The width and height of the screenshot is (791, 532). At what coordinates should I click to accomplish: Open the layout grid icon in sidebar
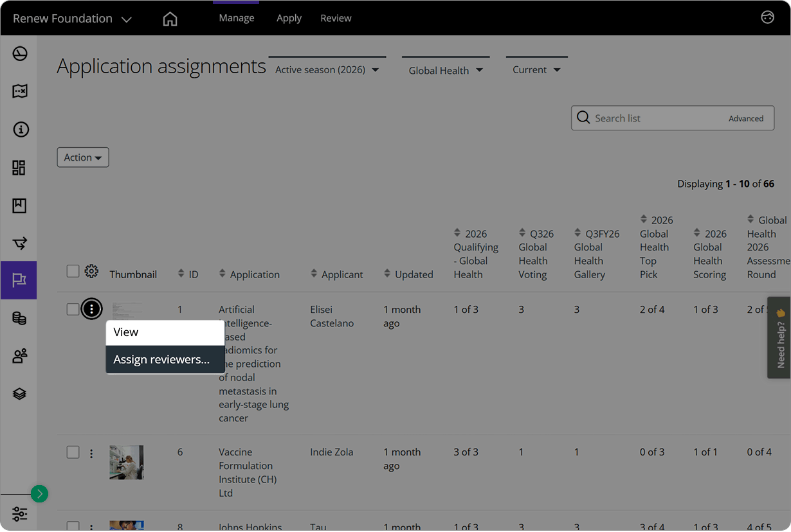[19, 168]
